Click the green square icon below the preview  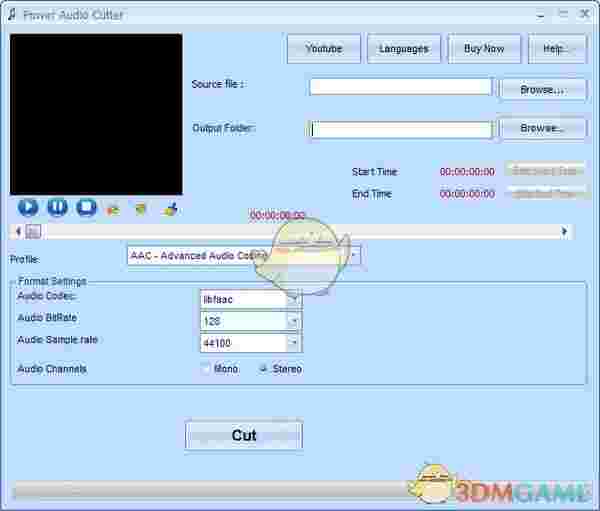(x=140, y=209)
